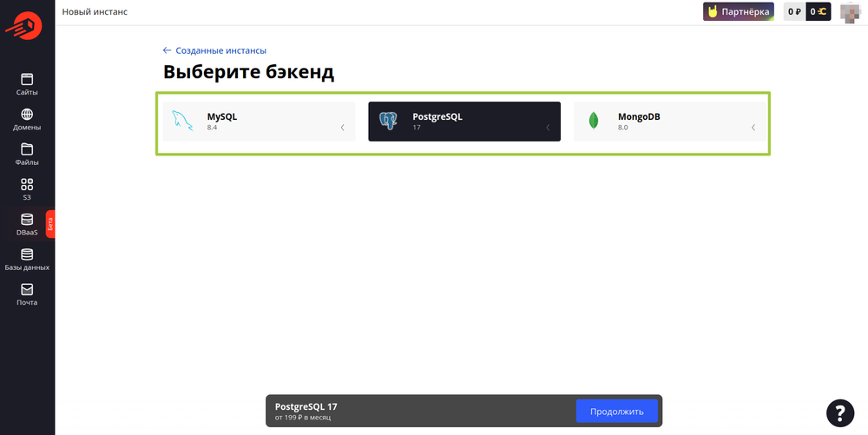Select the MySQL 8.4 backend card
868x435 pixels.
coord(259,122)
